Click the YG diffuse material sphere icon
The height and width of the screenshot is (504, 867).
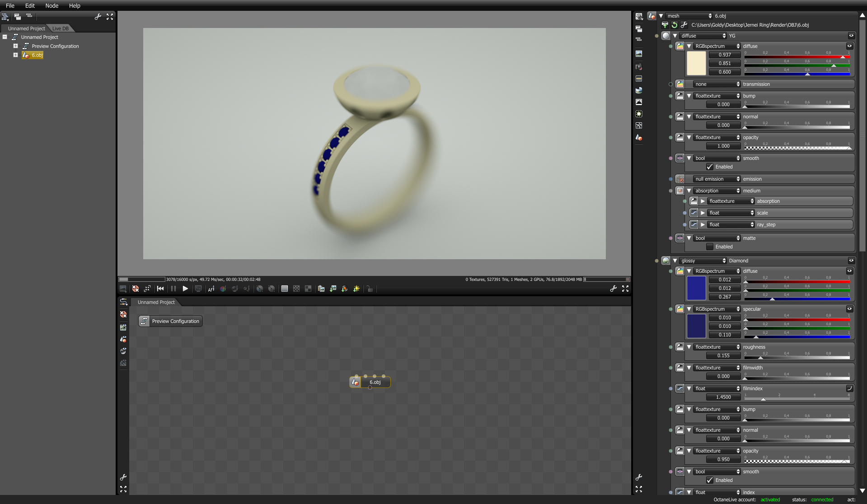pos(666,36)
